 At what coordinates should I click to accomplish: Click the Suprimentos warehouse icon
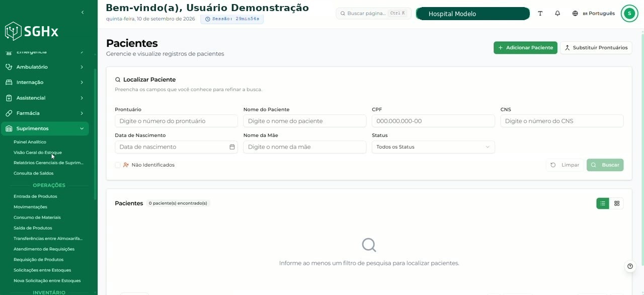coord(9,128)
